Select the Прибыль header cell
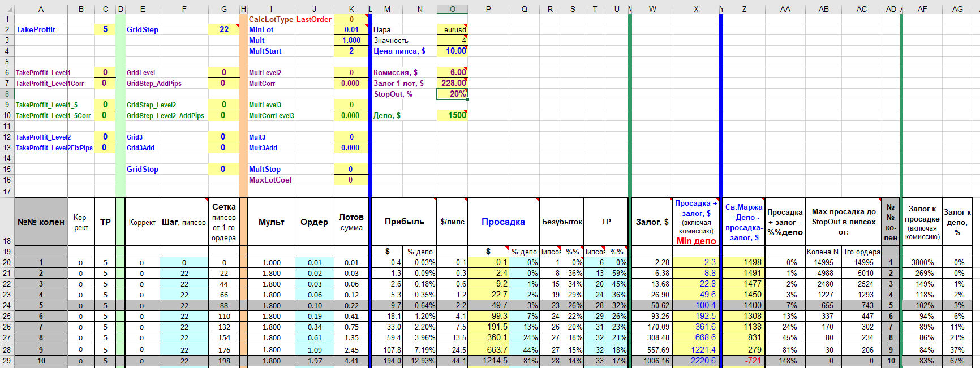This screenshot has width=980, height=368. pos(404,222)
